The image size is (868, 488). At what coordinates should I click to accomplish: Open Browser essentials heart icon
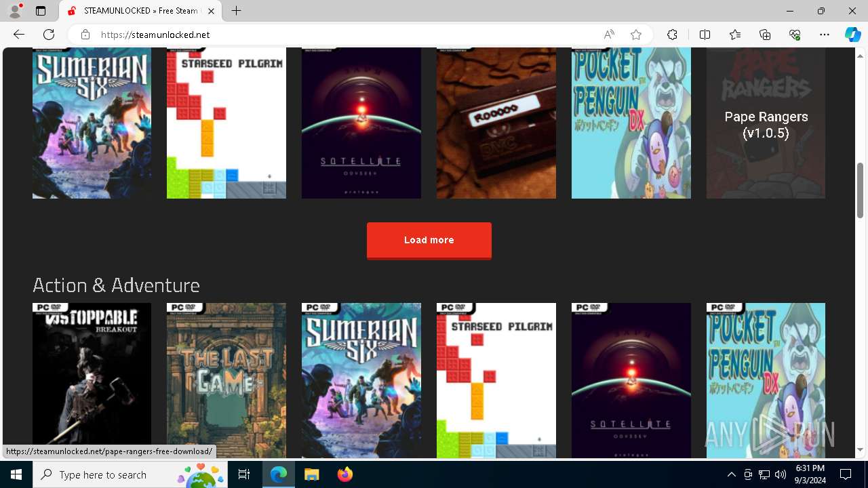[x=795, y=35]
